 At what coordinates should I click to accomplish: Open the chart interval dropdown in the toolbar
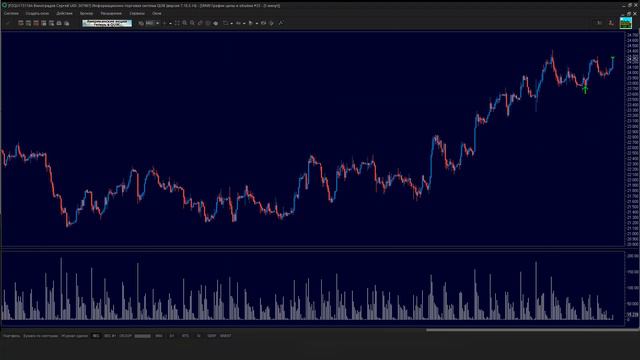coord(152,23)
